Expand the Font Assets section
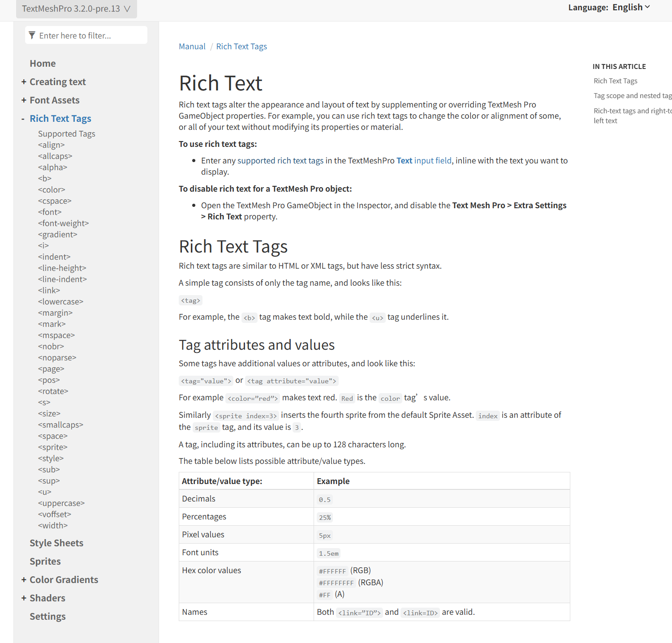The image size is (672, 643). point(24,100)
